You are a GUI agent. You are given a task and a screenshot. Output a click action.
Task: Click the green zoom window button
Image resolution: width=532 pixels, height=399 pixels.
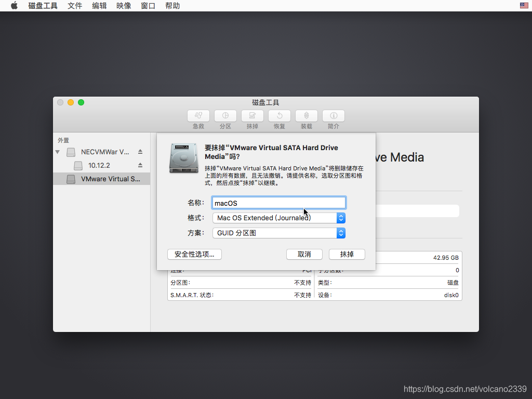(81, 102)
